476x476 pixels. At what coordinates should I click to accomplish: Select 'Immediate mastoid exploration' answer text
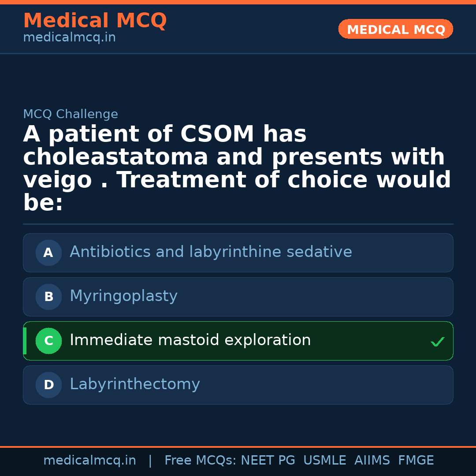pos(190,340)
